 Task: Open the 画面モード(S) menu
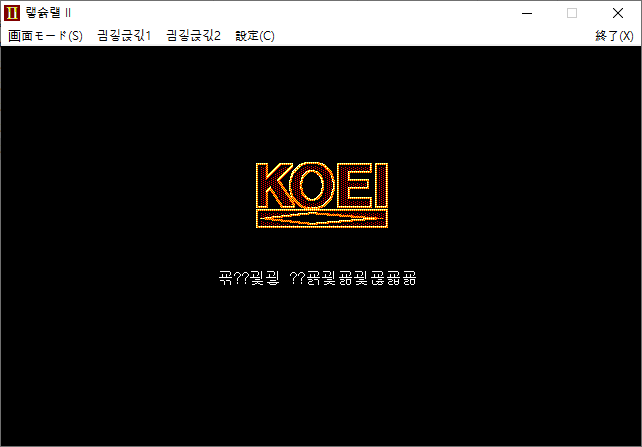click(45, 36)
